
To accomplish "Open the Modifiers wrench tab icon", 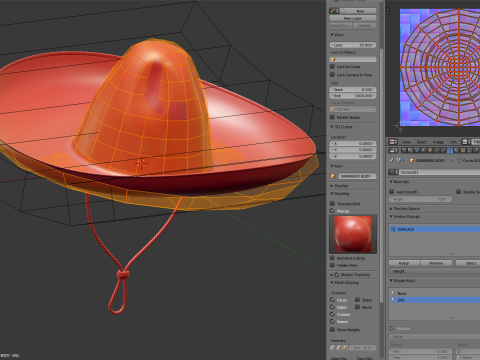I will pos(443,150).
